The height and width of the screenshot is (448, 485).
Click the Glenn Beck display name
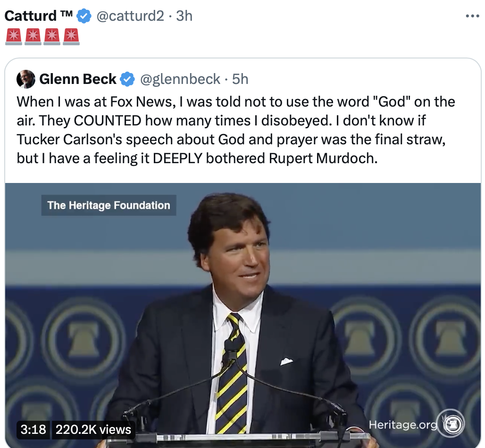(78, 79)
